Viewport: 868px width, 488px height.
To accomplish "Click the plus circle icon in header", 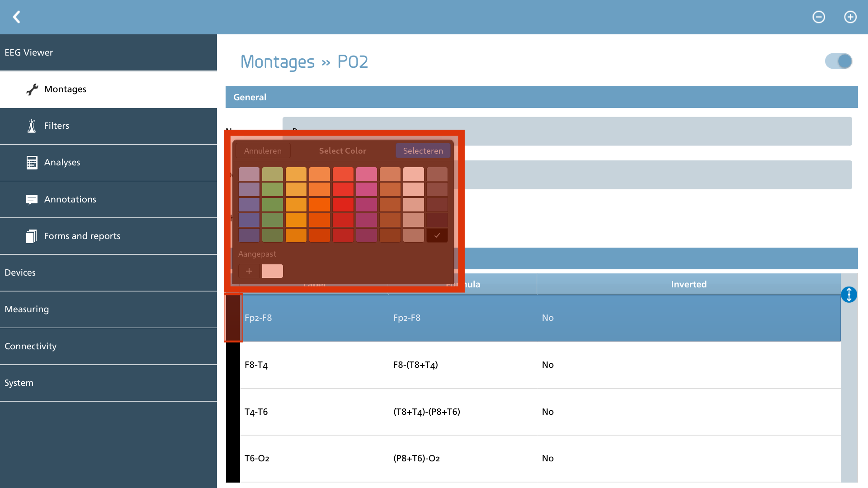I will coord(850,17).
